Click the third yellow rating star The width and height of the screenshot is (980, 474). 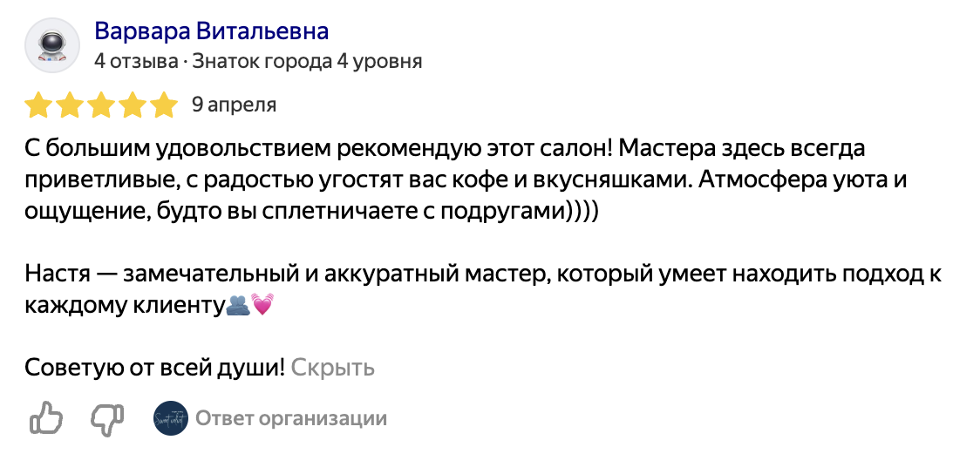tap(100, 105)
